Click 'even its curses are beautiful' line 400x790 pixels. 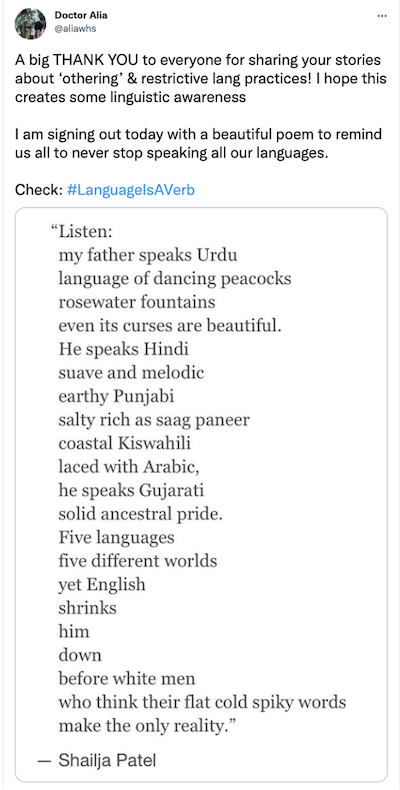point(170,325)
